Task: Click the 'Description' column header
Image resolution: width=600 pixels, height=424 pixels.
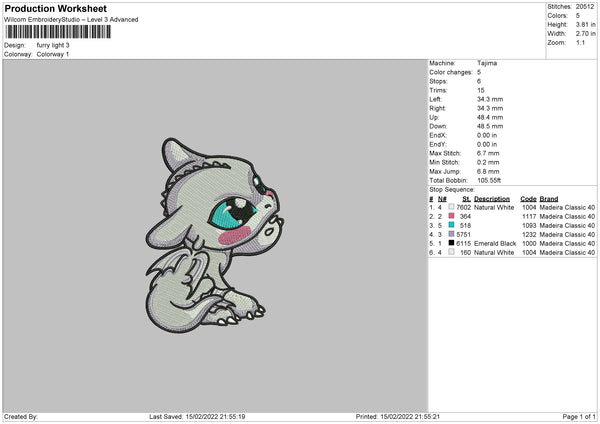Action: point(492,199)
